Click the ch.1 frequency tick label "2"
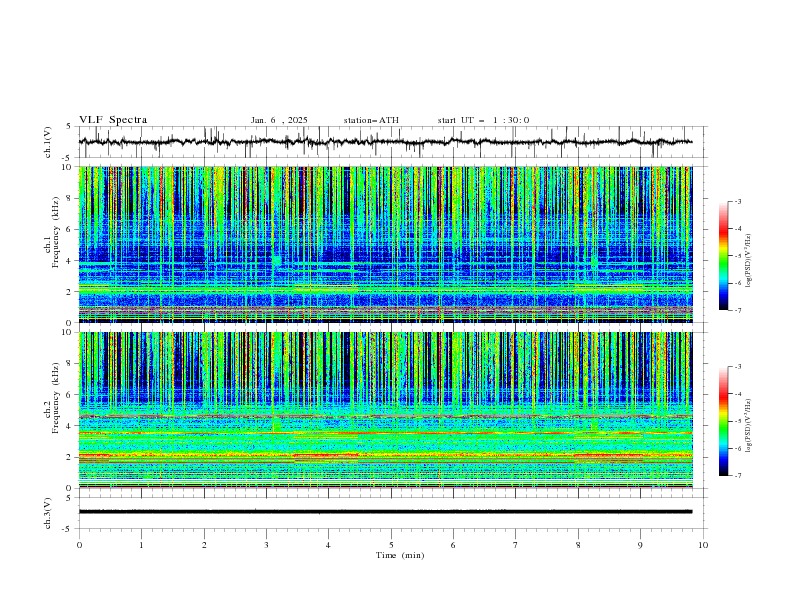792x612 pixels. (x=71, y=291)
